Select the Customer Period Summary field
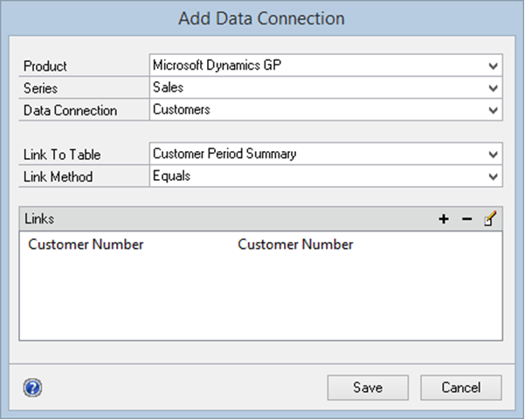Image resolution: width=525 pixels, height=420 pixels. click(326, 154)
